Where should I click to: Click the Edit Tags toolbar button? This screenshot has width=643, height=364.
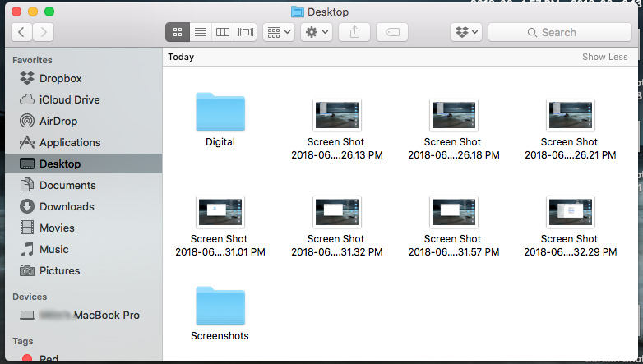pos(392,32)
